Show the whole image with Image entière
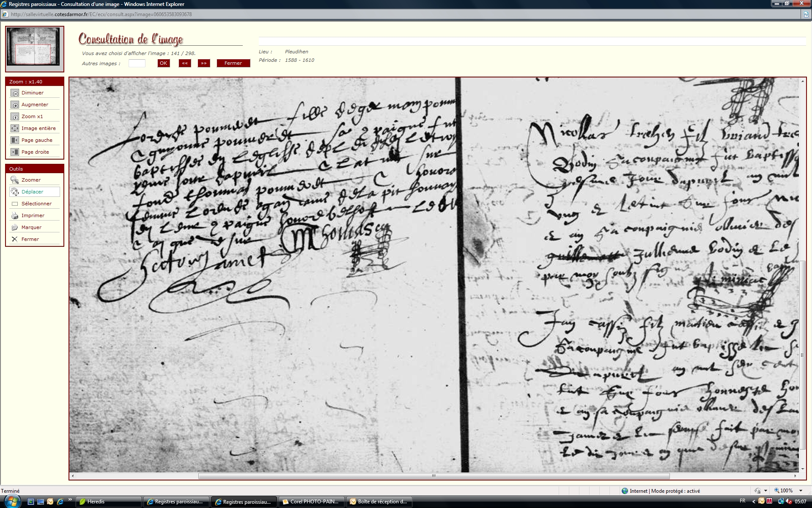This screenshot has width=812, height=508. click(38, 128)
